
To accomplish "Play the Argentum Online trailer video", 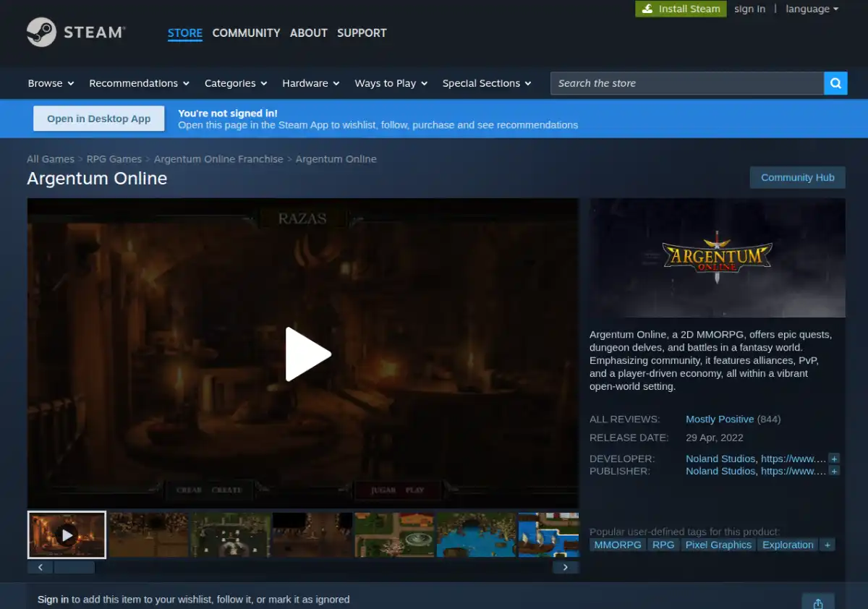I will 307,354.
